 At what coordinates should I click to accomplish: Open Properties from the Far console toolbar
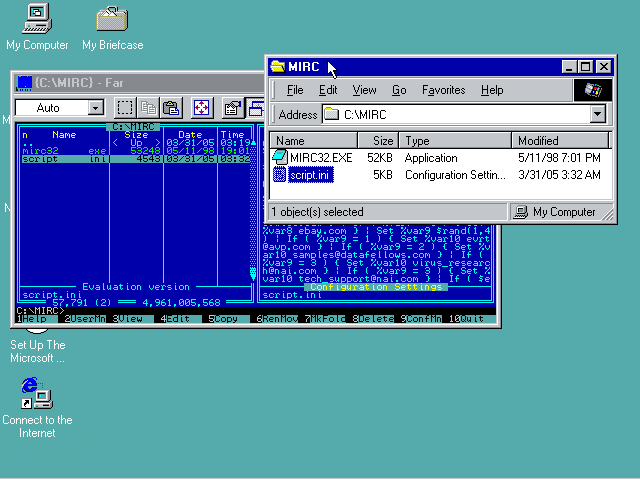(233, 108)
